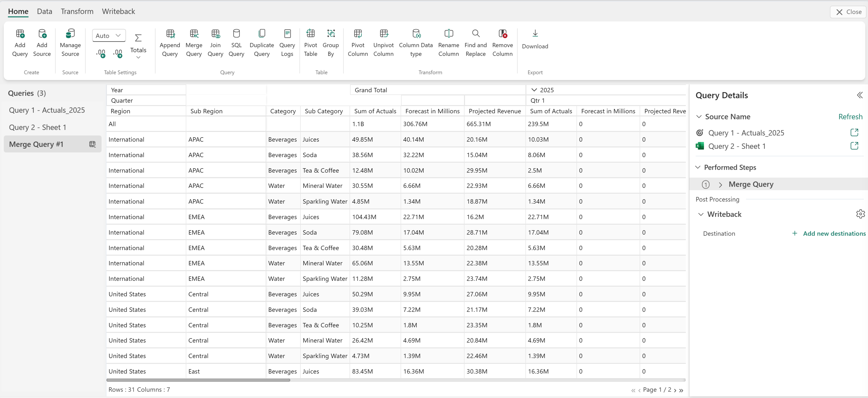Click the Refresh link

click(850, 117)
